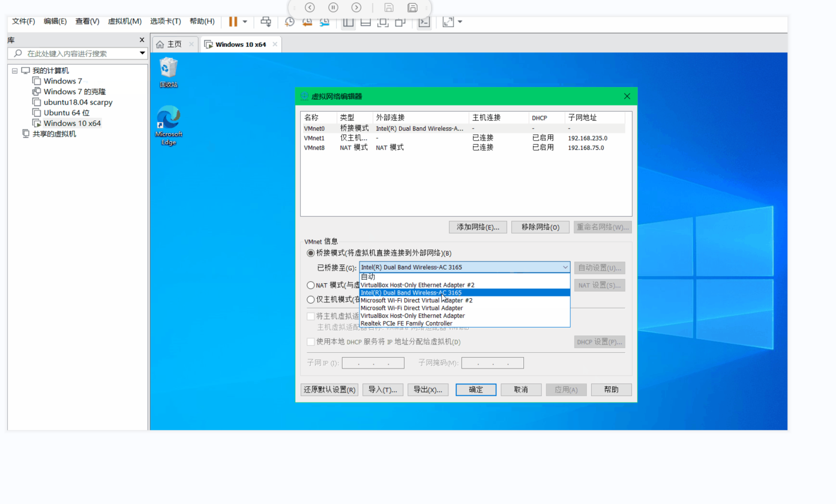Image resolution: width=836 pixels, height=504 pixels.
Task: Select the VMnet1 row in network table
Action: 464,138
